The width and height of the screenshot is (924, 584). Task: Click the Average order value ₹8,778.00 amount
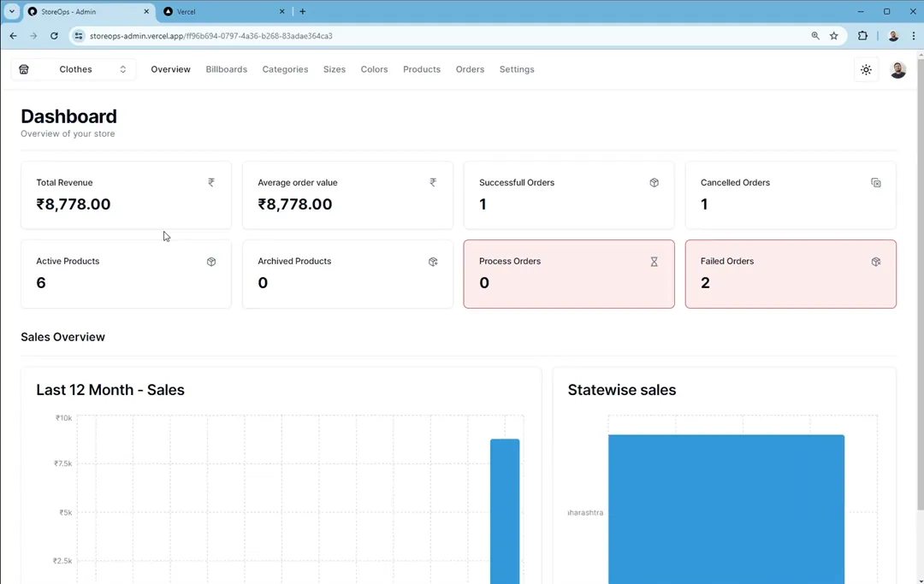(294, 204)
